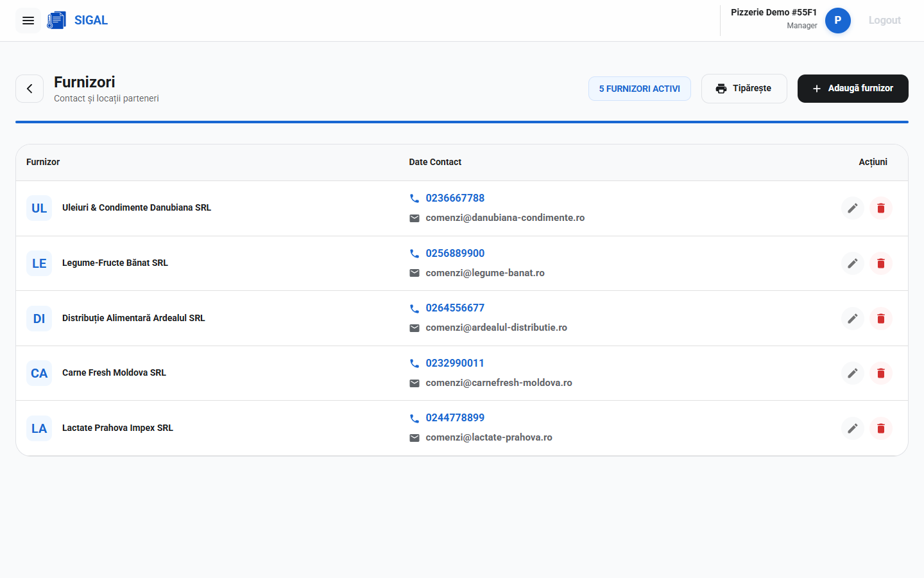Click the UL supplier avatar badge
The image size is (924, 578).
click(39, 208)
